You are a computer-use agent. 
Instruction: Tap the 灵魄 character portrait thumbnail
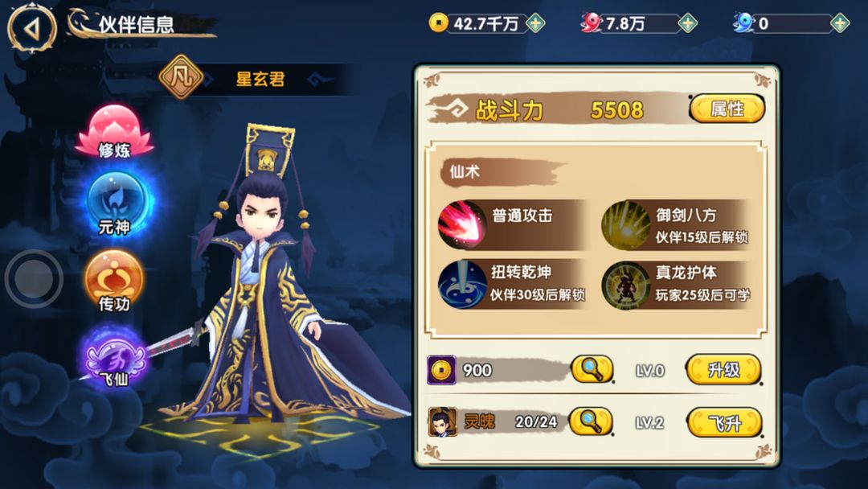tap(443, 422)
